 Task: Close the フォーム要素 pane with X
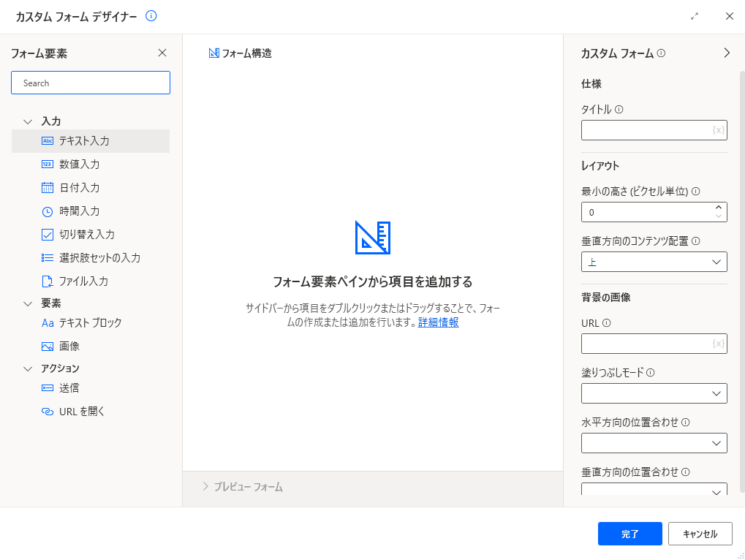[x=162, y=53]
